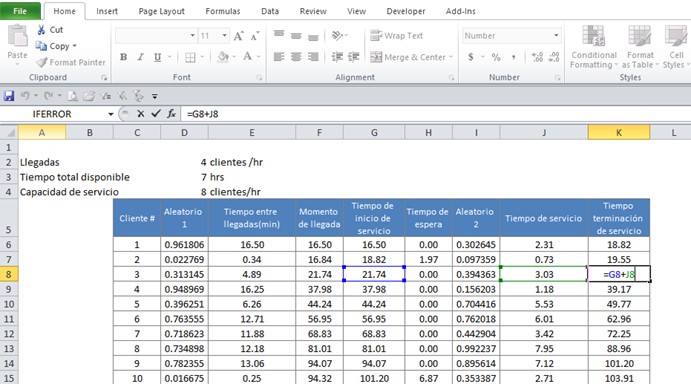This screenshot has width=691, height=384.
Task: Open the Number format dropdown
Action: (x=556, y=36)
